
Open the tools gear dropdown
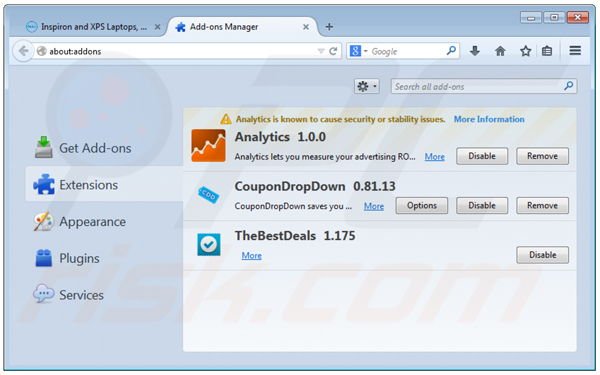point(367,86)
